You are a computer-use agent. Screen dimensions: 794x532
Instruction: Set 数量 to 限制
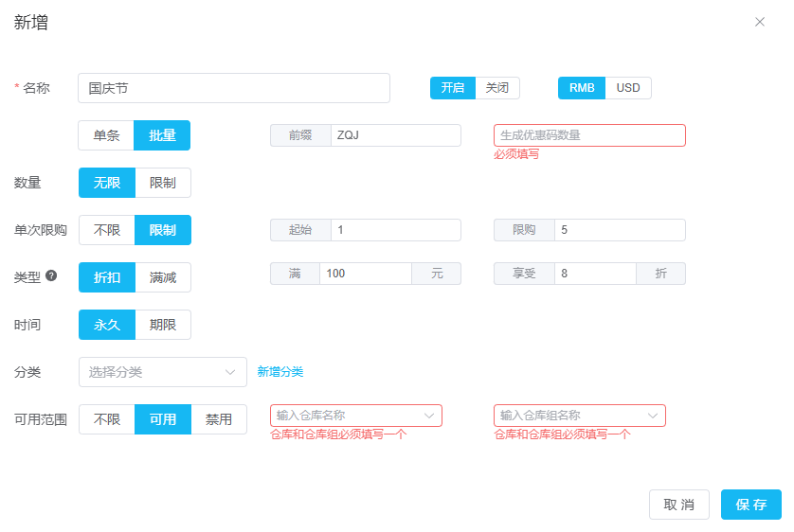163,183
